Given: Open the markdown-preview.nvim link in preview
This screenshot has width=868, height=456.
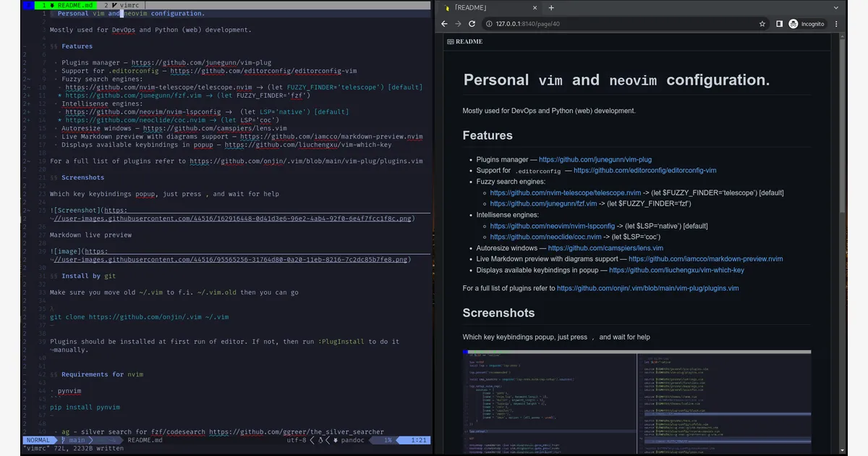Looking at the screenshot, I should tap(706, 259).
